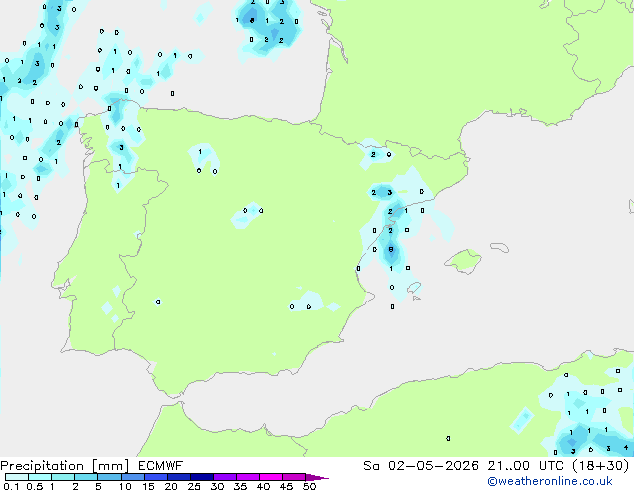Click the Menorca island outline on the map
Screen dimensions: 634x490
499,247
